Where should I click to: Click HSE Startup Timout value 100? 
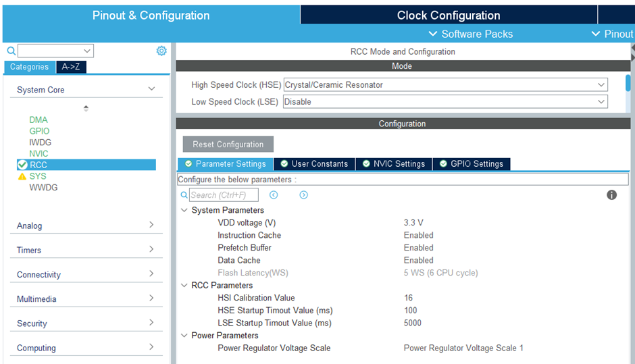(410, 311)
